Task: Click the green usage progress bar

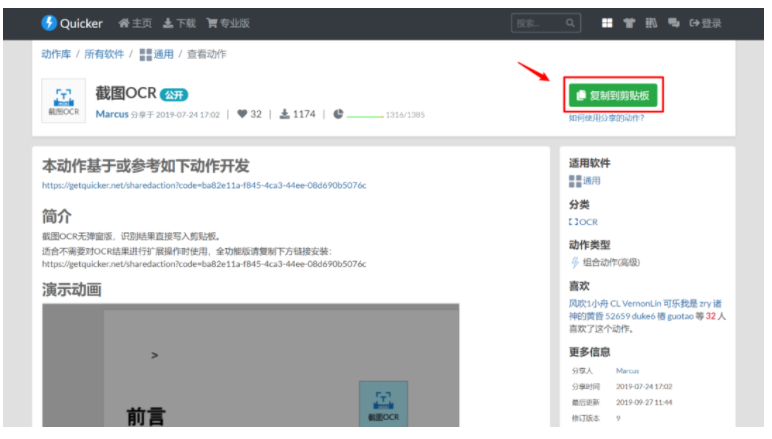Action: click(365, 116)
